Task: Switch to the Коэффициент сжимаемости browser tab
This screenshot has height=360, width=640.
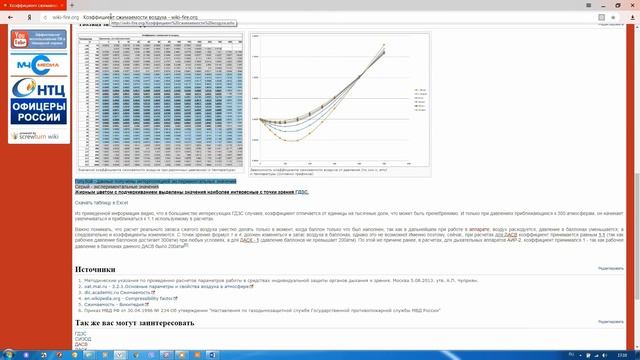Action: [33, 5]
